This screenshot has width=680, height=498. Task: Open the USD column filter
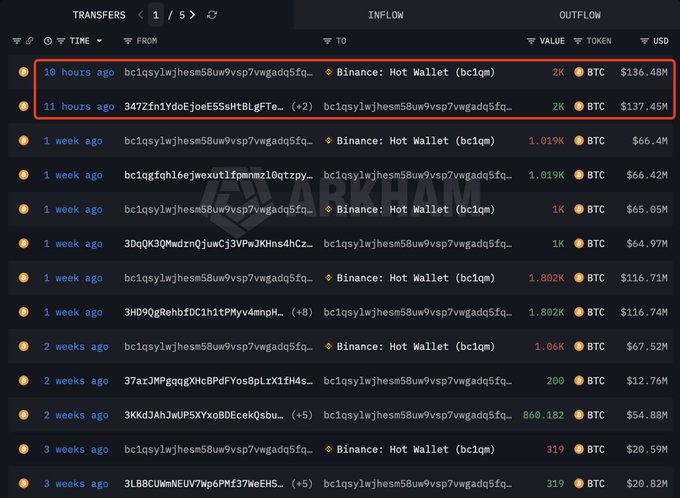[x=644, y=41]
